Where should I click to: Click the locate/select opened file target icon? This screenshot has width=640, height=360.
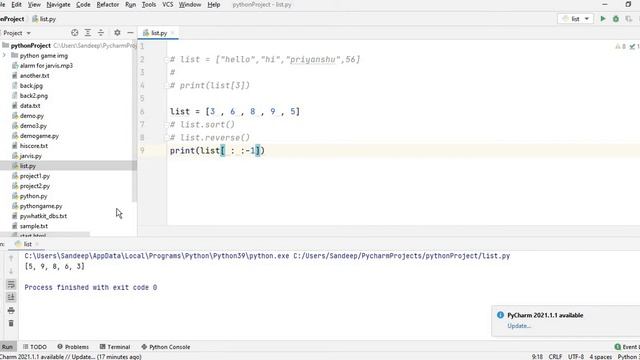click(74, 33)
